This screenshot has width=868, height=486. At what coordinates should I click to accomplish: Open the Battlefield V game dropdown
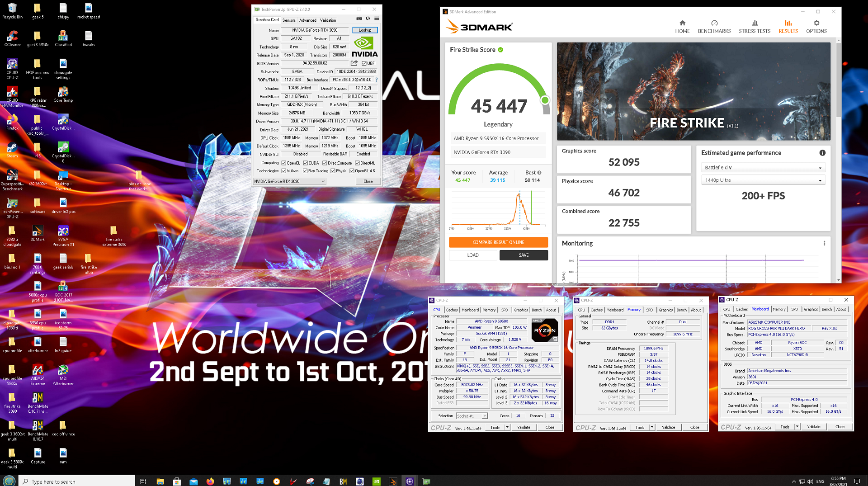point(763,167)
